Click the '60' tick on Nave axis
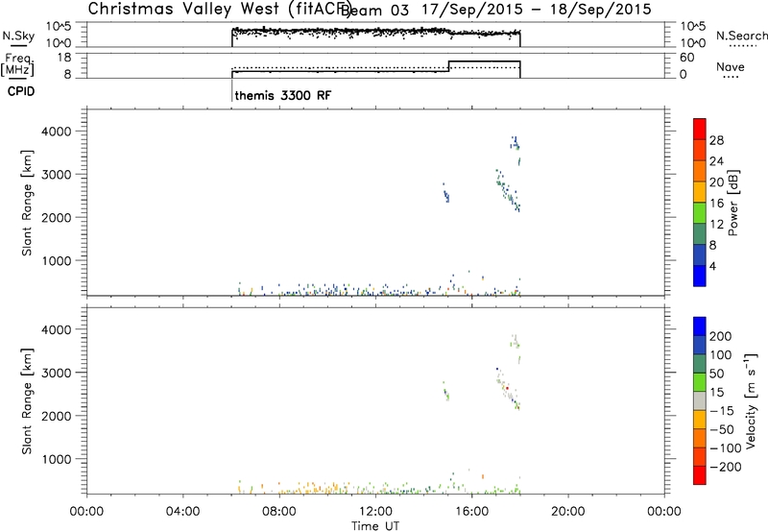768x532 pixels. (686, 58)
